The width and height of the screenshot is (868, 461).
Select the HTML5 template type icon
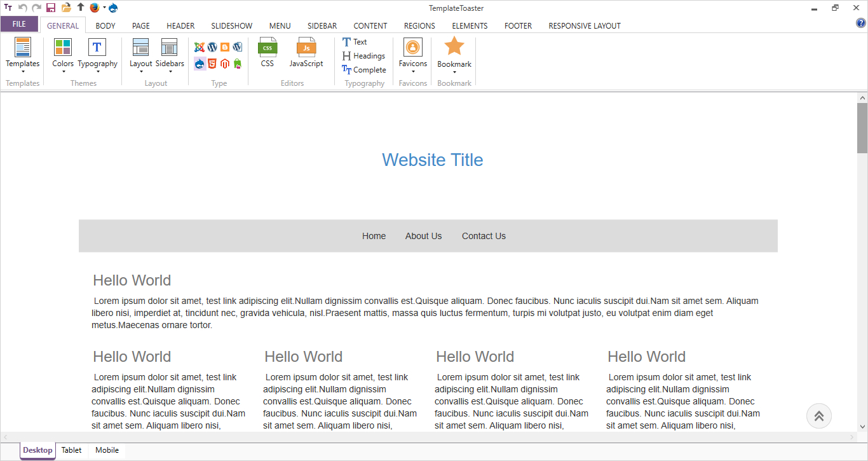pyautogui.click(x=212, y=64)
